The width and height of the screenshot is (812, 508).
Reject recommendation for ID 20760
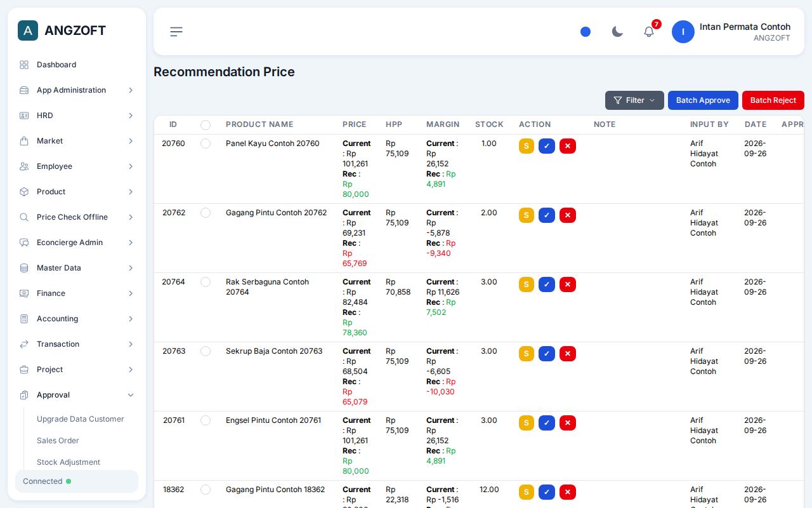(x=568, y=146)
